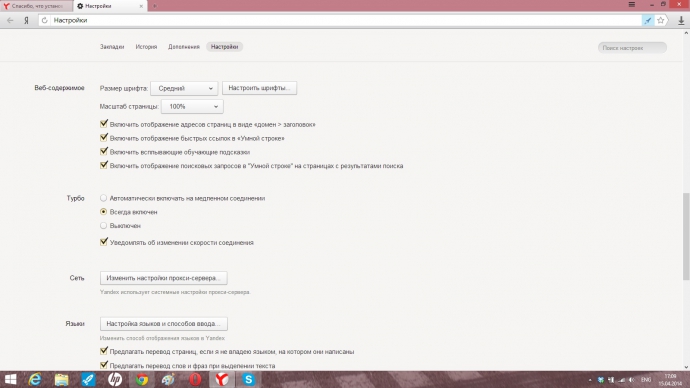Image resolution: width=690 pixels, height=388 pixels.
Task: Open the Dropbox tray icon
Action: click(600, 380)
